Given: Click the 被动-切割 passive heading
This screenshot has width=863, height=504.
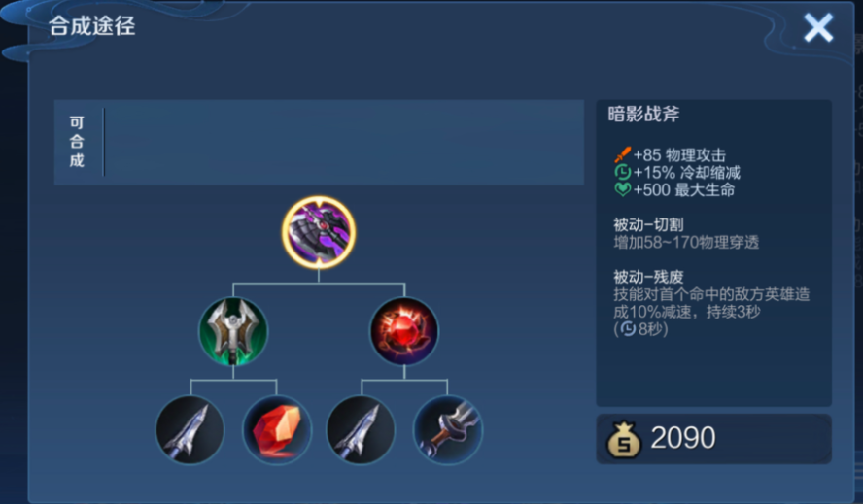Looking at the screenshot, I should [x=648, y=224].
